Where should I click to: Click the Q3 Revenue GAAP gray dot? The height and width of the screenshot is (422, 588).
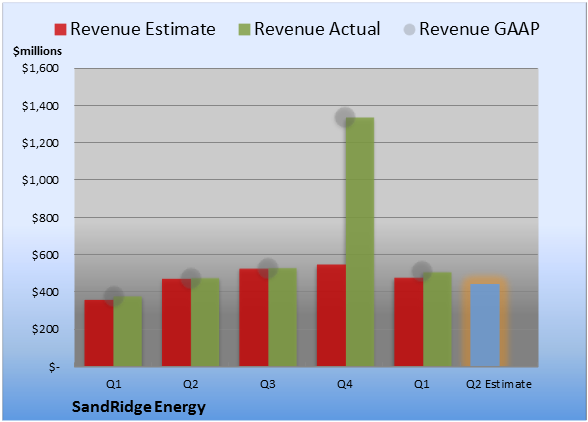pos(268,268)
